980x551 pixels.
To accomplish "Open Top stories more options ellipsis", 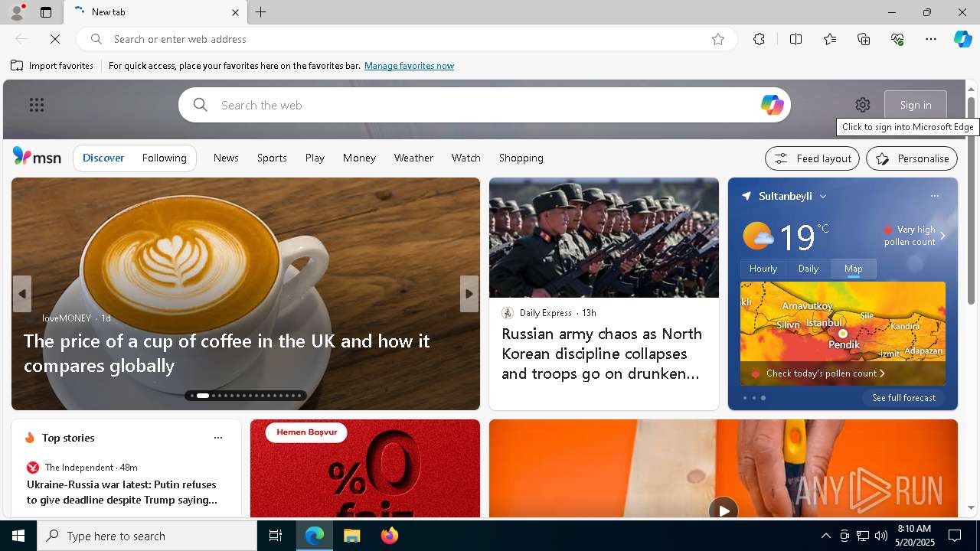I will pyautogui.click(x=218, y=438).
